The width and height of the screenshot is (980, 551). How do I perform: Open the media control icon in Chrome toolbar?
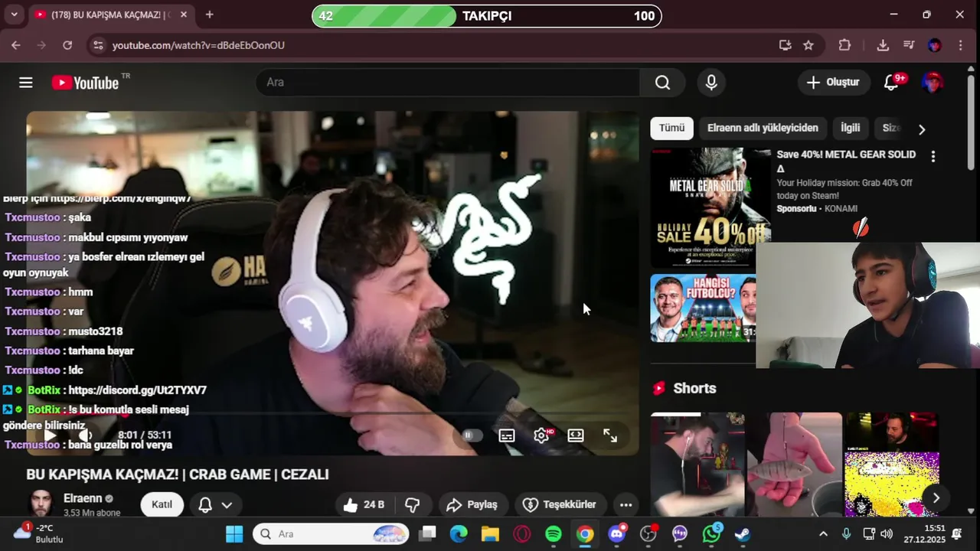click(x=909, y=45)
